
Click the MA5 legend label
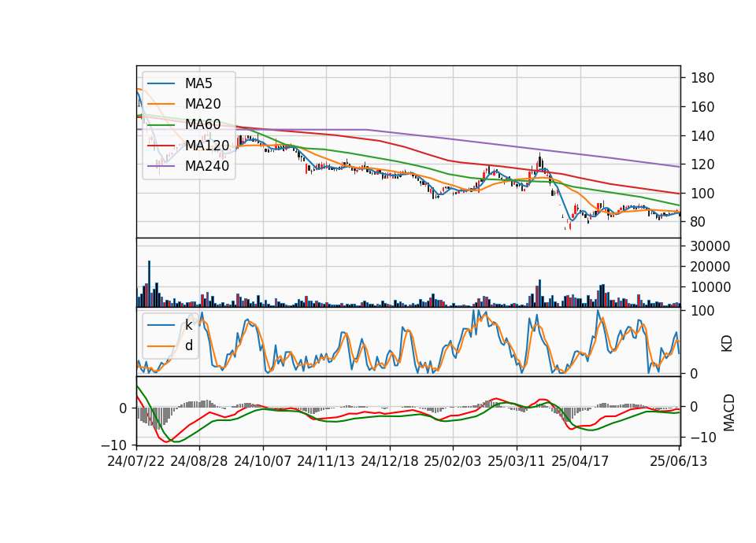pos(198,83)
